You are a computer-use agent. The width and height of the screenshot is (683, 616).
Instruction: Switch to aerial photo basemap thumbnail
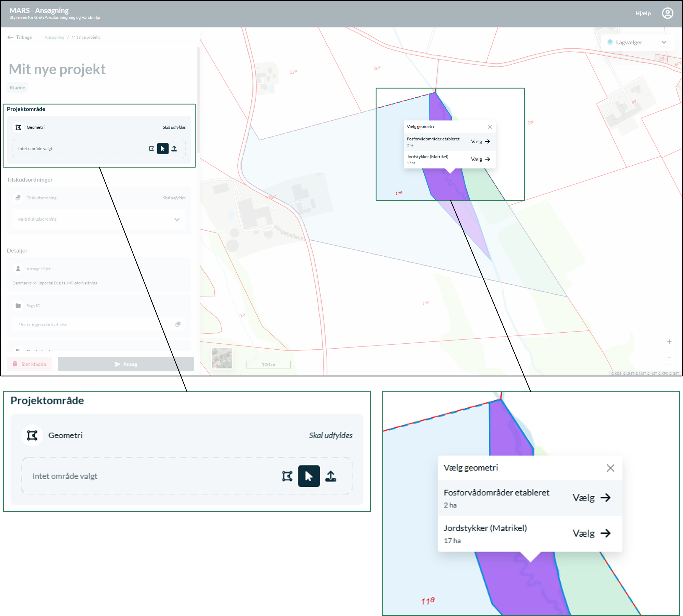[x=222, y=358]
